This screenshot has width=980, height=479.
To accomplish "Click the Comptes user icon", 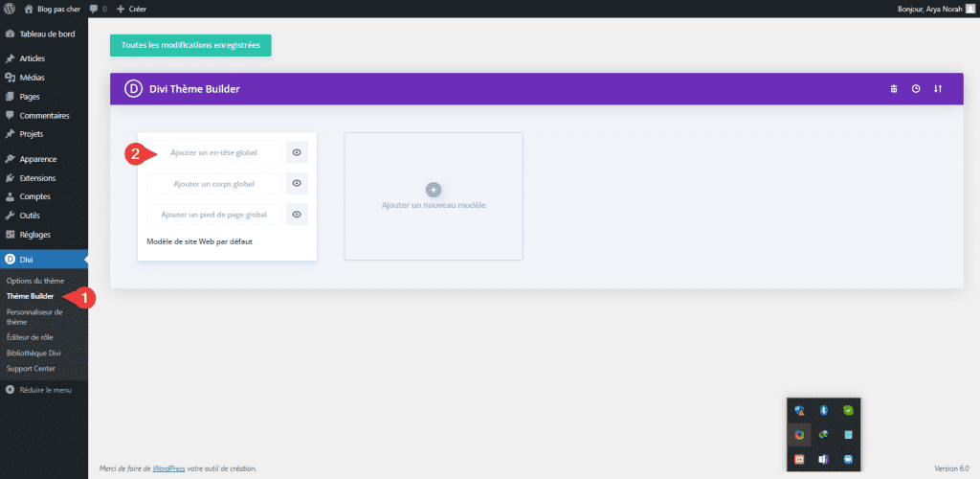I will click(x=10, y=196).
